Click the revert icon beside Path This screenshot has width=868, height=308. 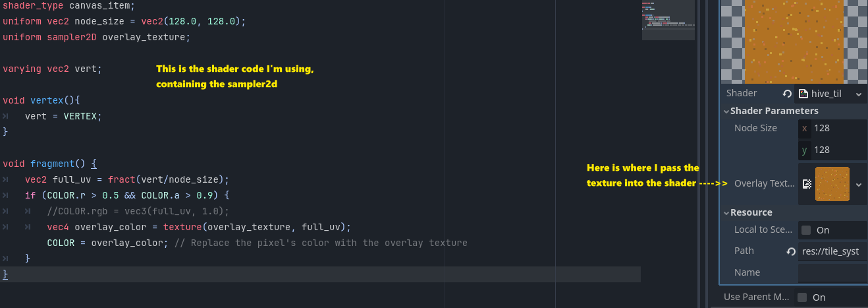791,252
